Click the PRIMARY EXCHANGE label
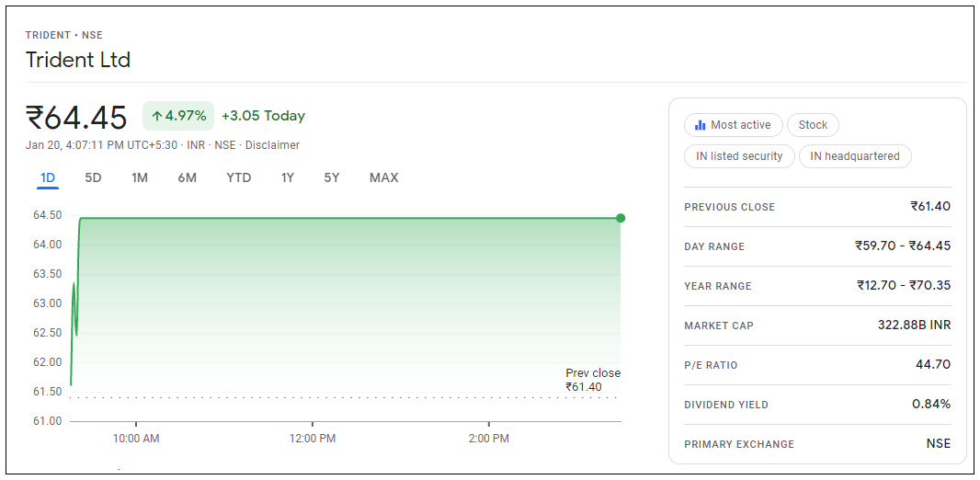Screen dimensions: 980x480 click(x=739, y=444)
